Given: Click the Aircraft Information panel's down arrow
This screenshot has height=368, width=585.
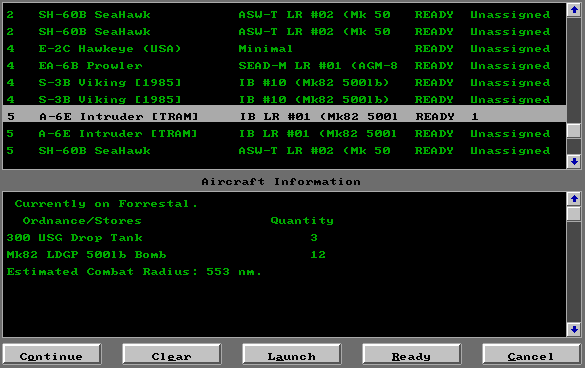Looking at the screenshot, I should [574, 329].
